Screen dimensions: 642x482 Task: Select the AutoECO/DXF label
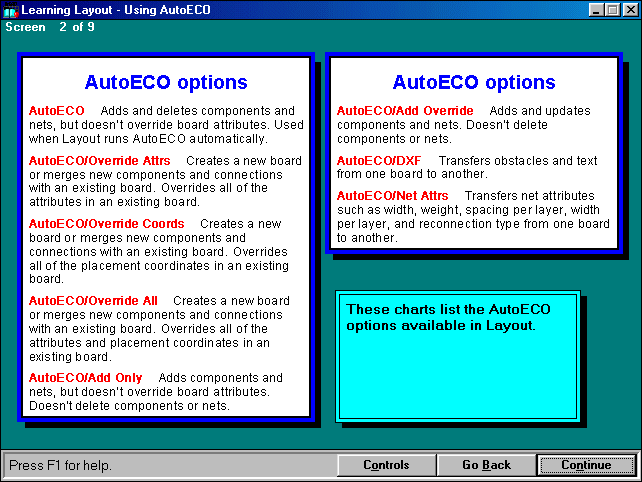click(379, 161)
